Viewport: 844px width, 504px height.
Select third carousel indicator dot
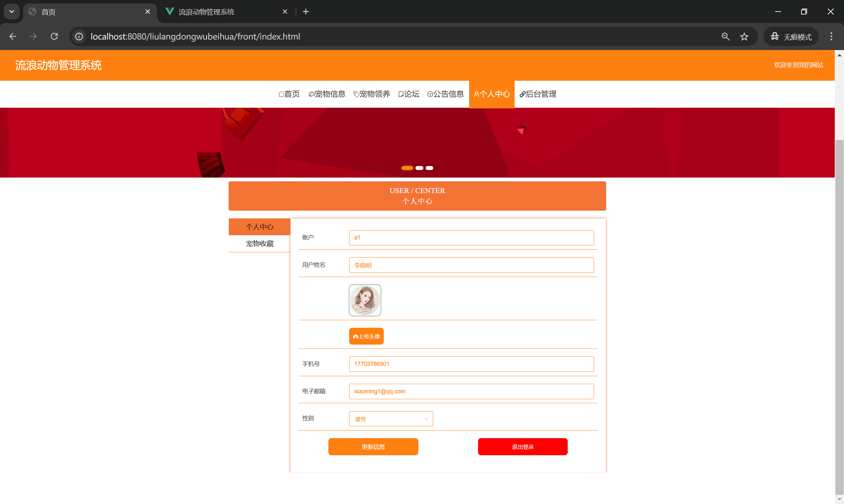tap(429, 168)
